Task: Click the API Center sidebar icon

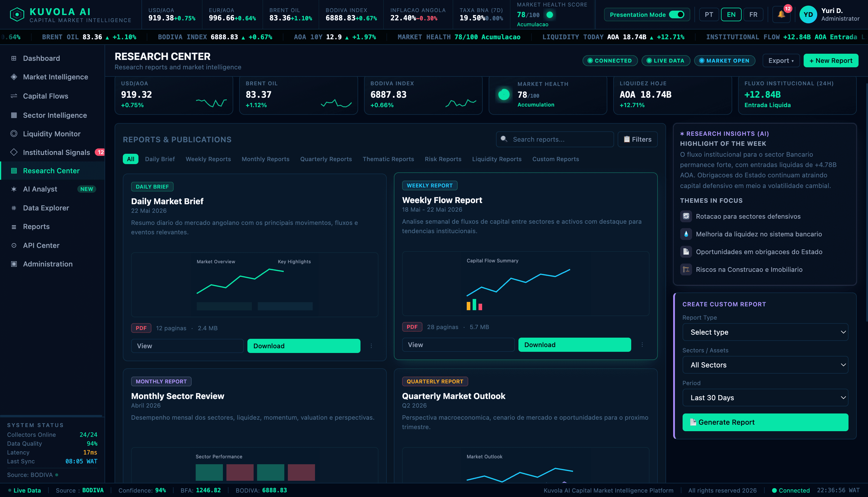Action: 14,246
